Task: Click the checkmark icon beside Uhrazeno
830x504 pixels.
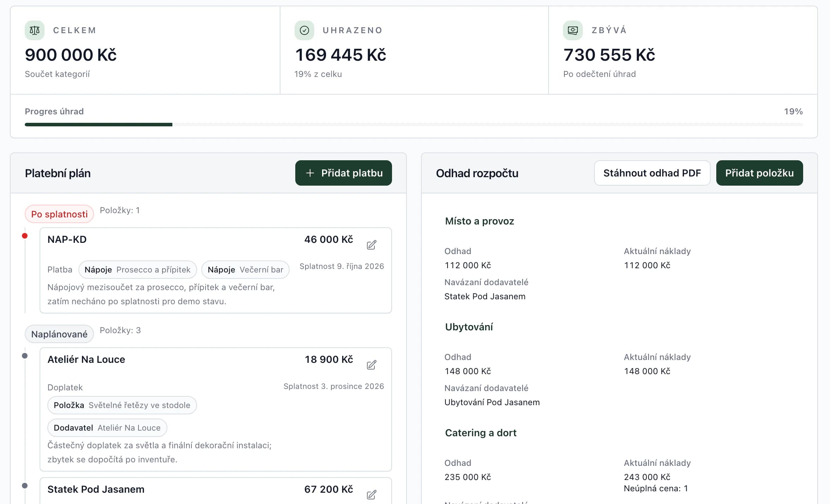Action: click(304, 30)
